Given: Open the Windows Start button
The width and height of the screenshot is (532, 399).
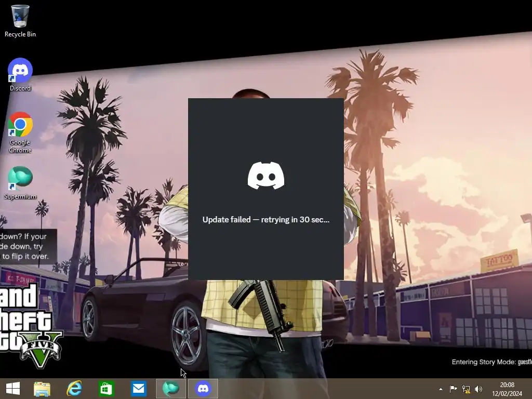Looking at the screenshot, I should pyautogui.click(x=13, y=389).
